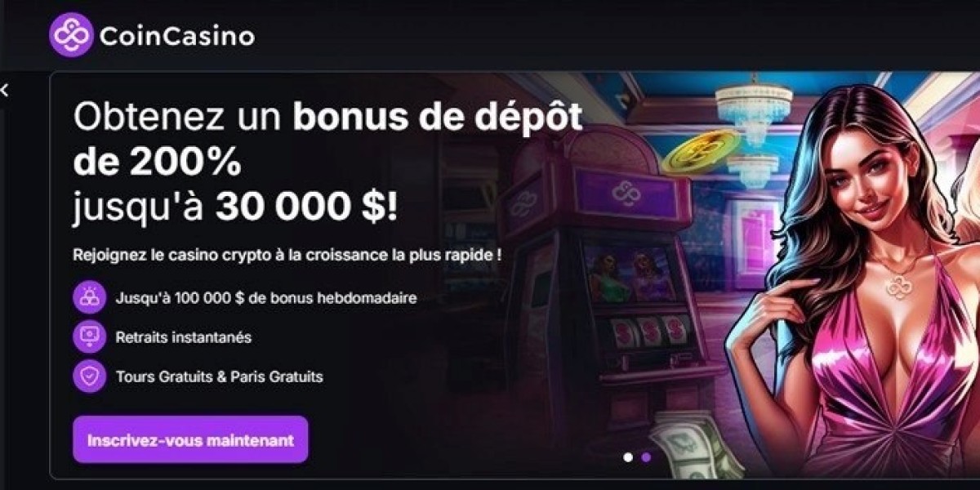The height and width of the screenshot is (490, 980).
Task: Click the weekly bonus gift icon
Action: pyautogui.click(x=89, y=298)
